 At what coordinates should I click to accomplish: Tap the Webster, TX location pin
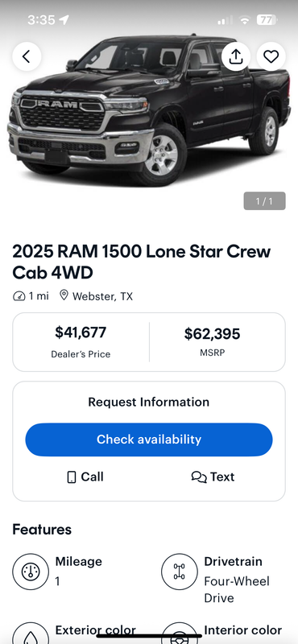tap(64, 295)
